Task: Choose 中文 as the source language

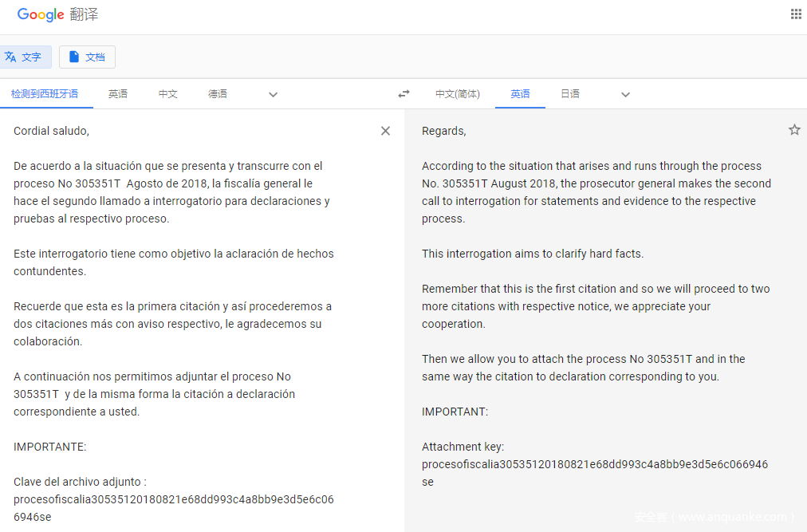Action: [167, 94]
